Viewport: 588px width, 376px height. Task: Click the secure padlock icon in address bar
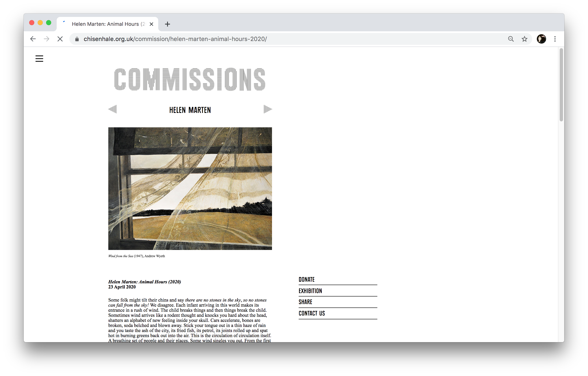tap(77, 39)
